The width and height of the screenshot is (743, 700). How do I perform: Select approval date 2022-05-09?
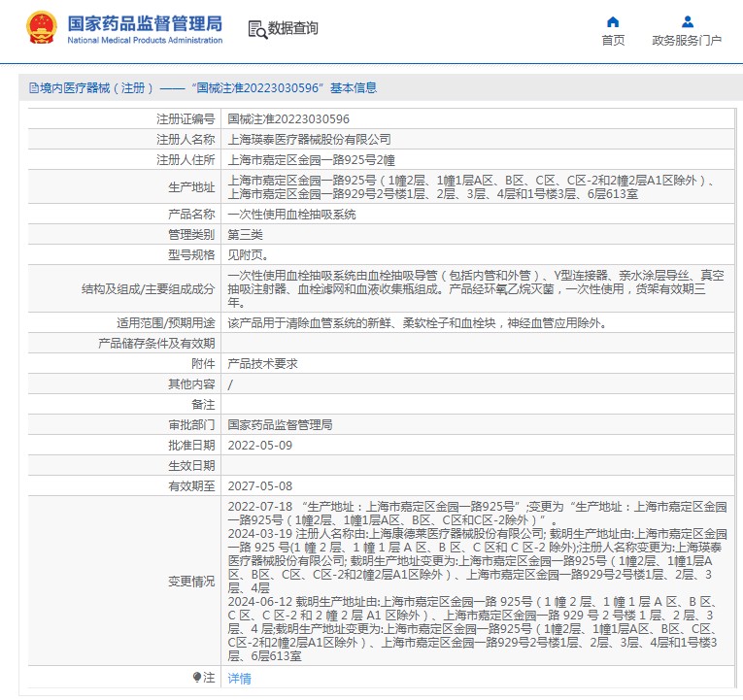pos(259,446)
